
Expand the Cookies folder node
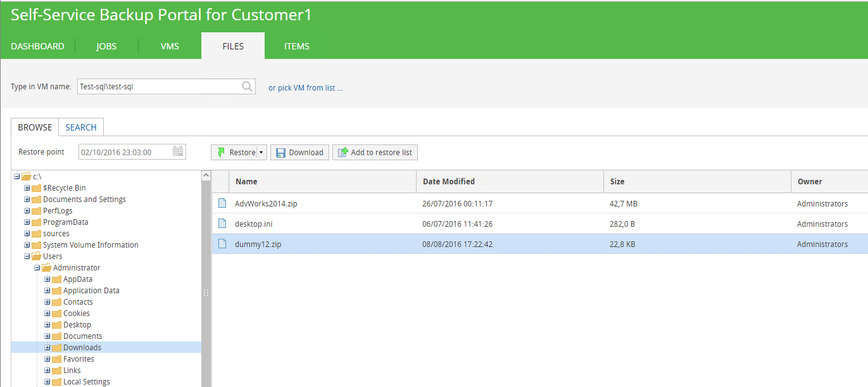47,314
